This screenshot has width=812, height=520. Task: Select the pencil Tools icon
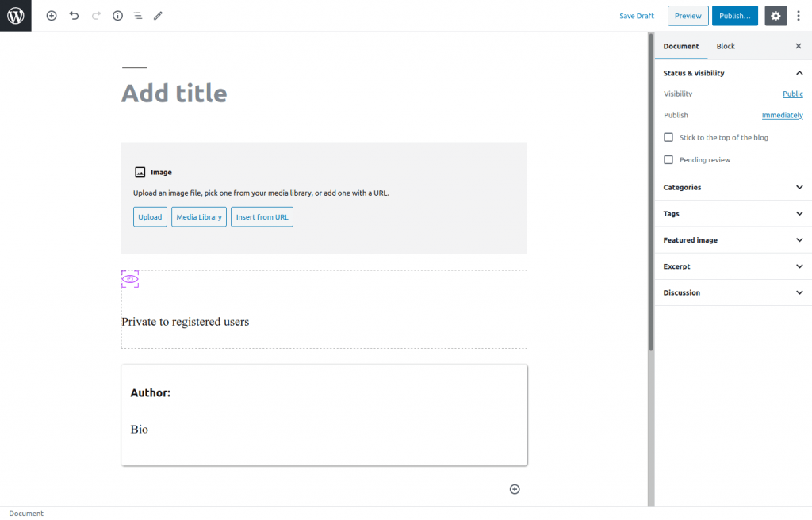pyautogui.click(x=158, y=16)
